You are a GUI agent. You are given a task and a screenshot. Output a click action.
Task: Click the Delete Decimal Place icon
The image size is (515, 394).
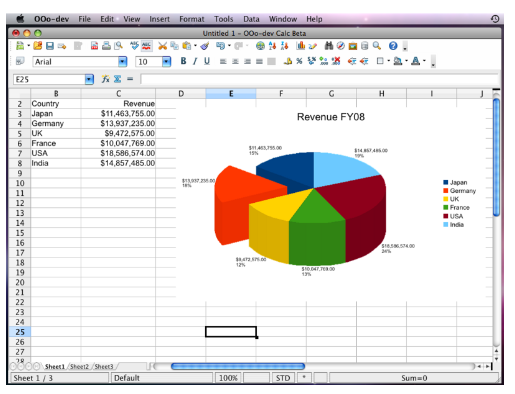point(336,61)
